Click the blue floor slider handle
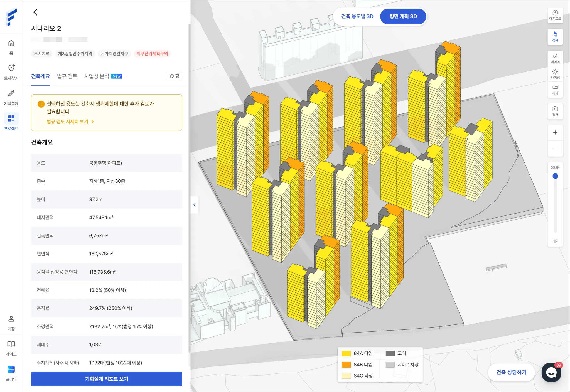Screen dimensions: 570x392 tap(555, 176)
